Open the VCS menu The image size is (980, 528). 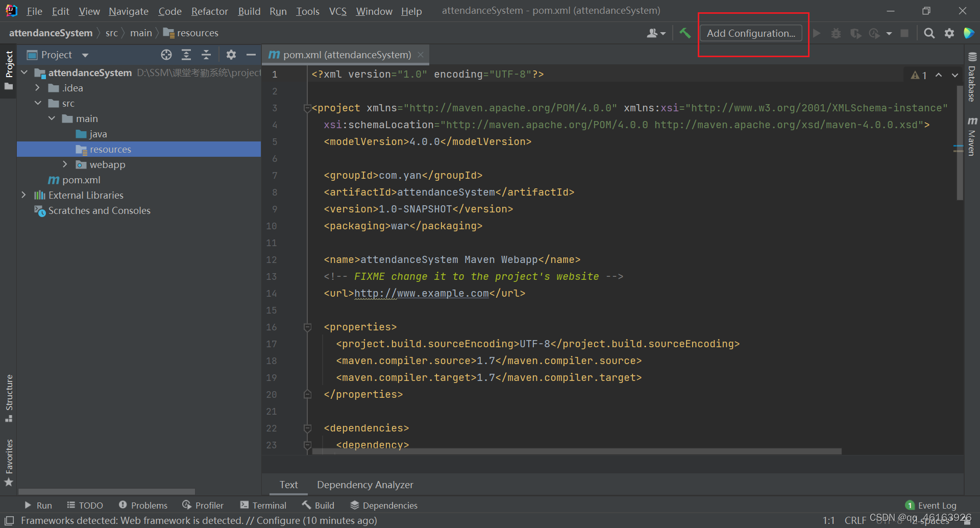pyautogui.click(x=337, y=11)
